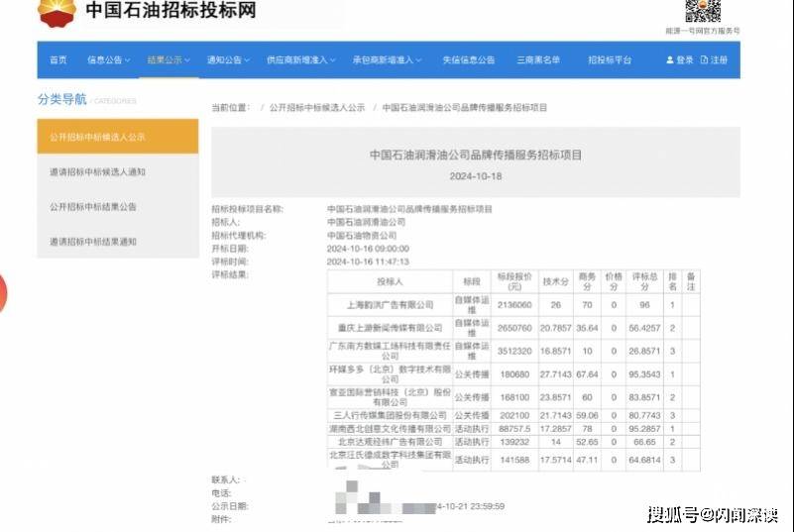Click the cell 重庆上游新闻传媒有限公司
794x532 pixels.
(390, 328)
